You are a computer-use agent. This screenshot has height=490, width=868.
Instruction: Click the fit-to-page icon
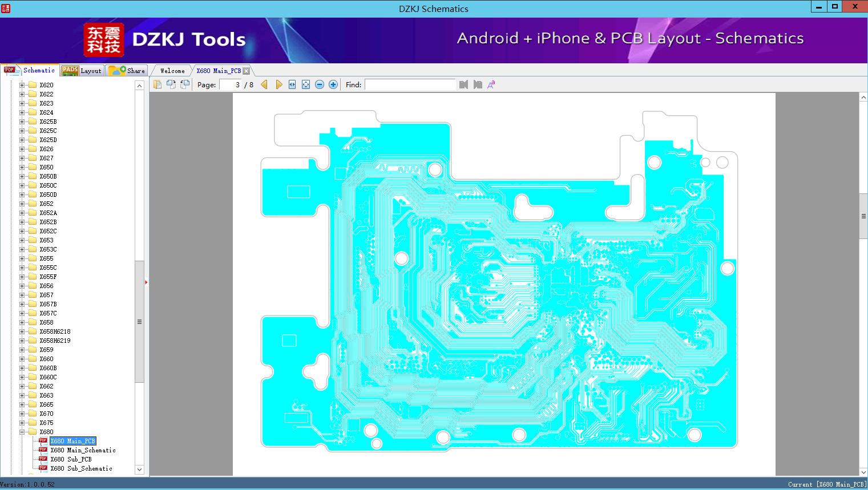[306, 84]
